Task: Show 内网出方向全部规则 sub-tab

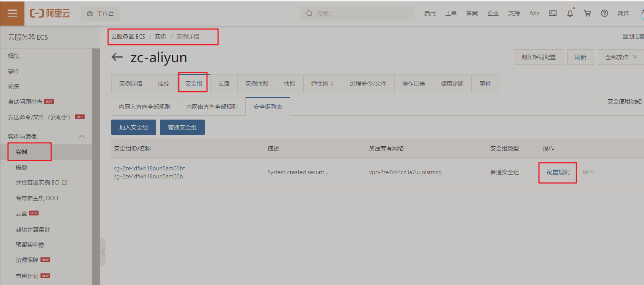Action: 212,107
